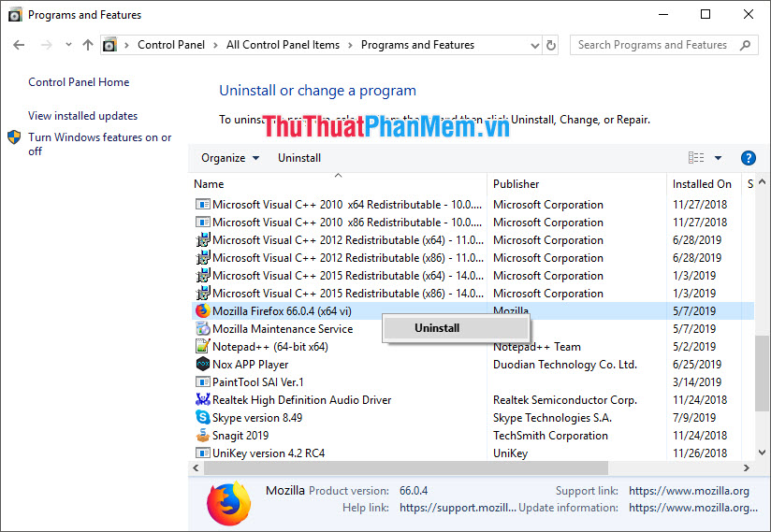
Task: Click the Duodian Technology Co. Ltd. publisher cell
Action: tap(565, 365)
